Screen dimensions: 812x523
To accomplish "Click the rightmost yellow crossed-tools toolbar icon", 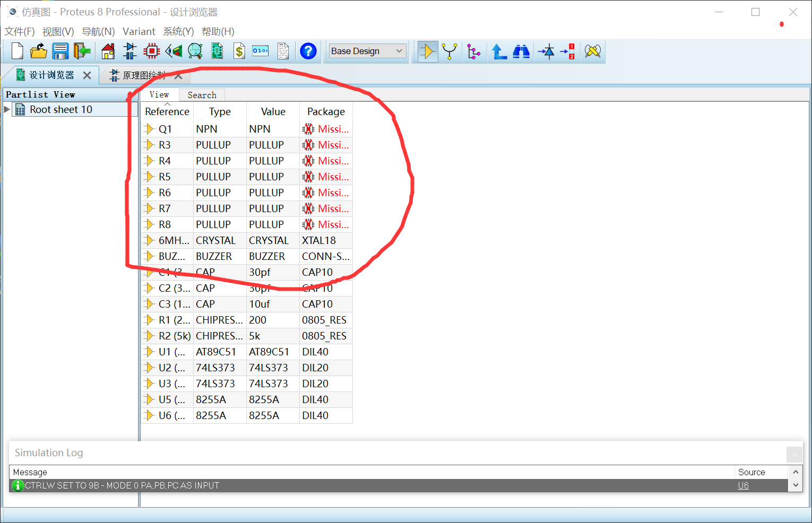I will tap(593, 51).
